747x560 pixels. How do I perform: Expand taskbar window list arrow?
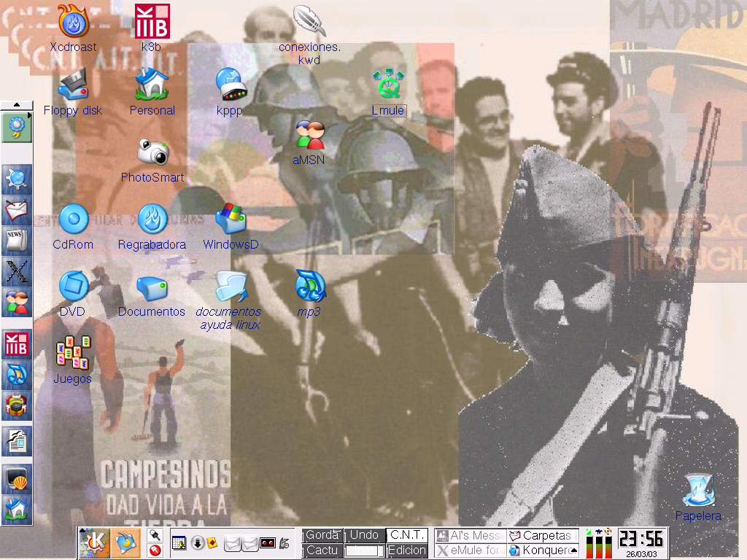575,551
